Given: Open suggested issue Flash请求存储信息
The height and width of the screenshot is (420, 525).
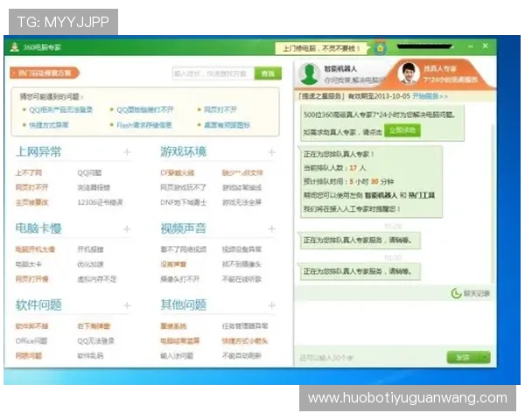Looking at the screenshot, I should tap(144, 125).
